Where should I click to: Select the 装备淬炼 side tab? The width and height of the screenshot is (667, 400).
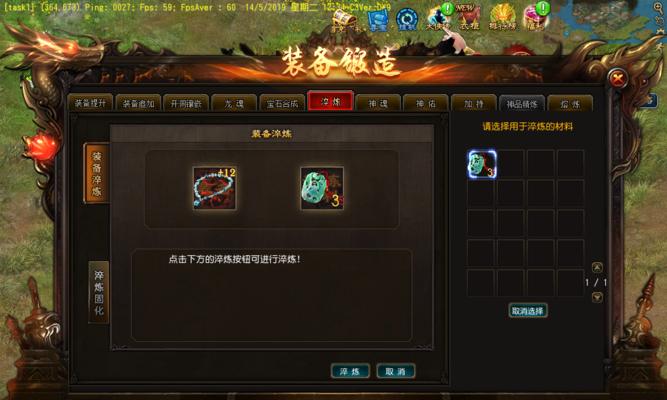97,173
